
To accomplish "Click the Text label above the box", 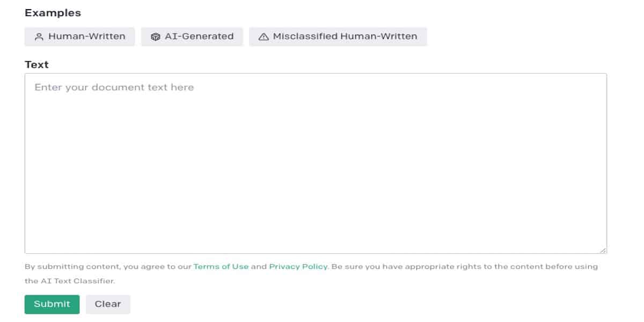I will point(36,64).
